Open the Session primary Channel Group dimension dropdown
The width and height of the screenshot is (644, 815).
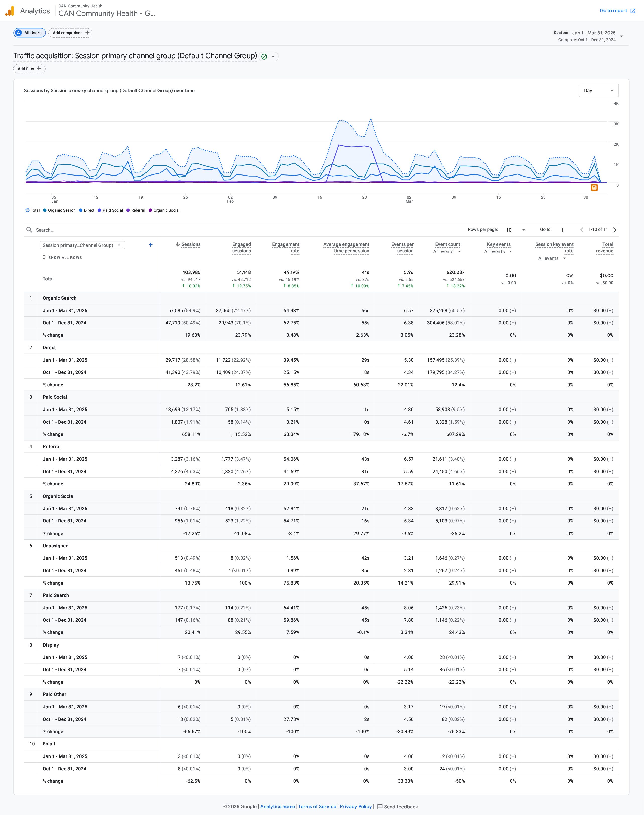[82, 245]
